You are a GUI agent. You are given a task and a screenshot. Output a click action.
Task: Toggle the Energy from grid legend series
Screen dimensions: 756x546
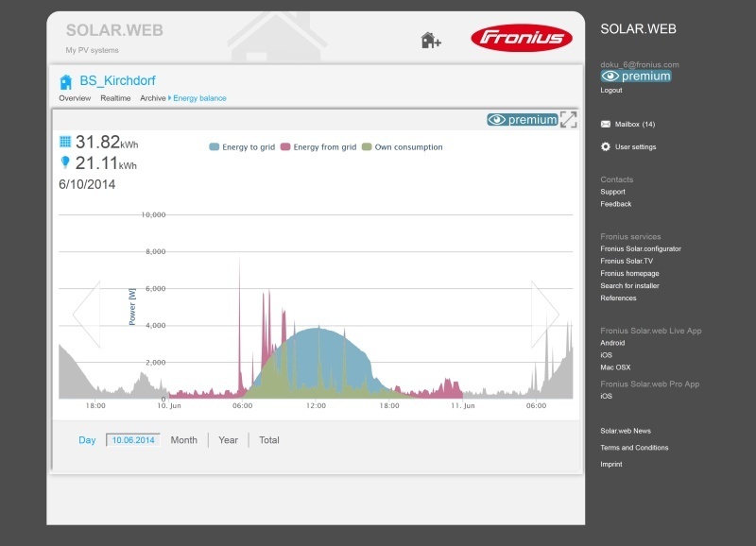point(318,147)
